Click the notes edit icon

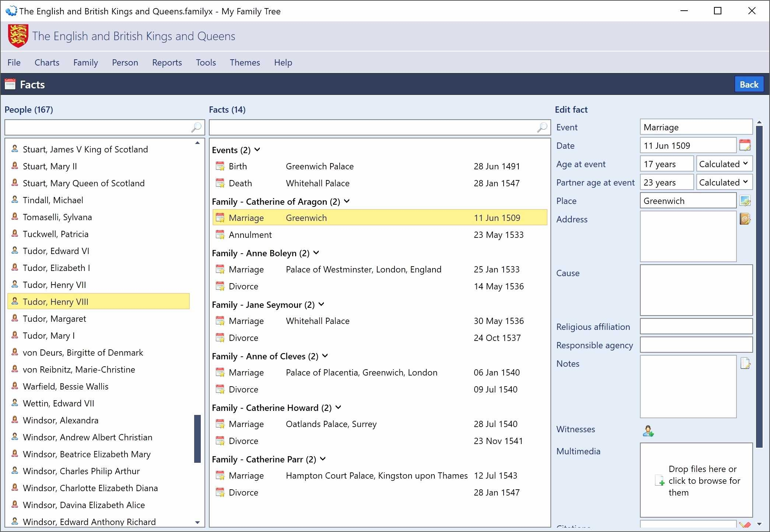[745, 363]
